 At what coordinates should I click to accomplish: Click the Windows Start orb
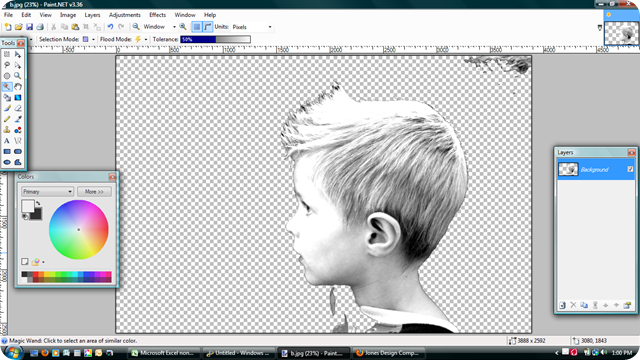pos(13,352)
